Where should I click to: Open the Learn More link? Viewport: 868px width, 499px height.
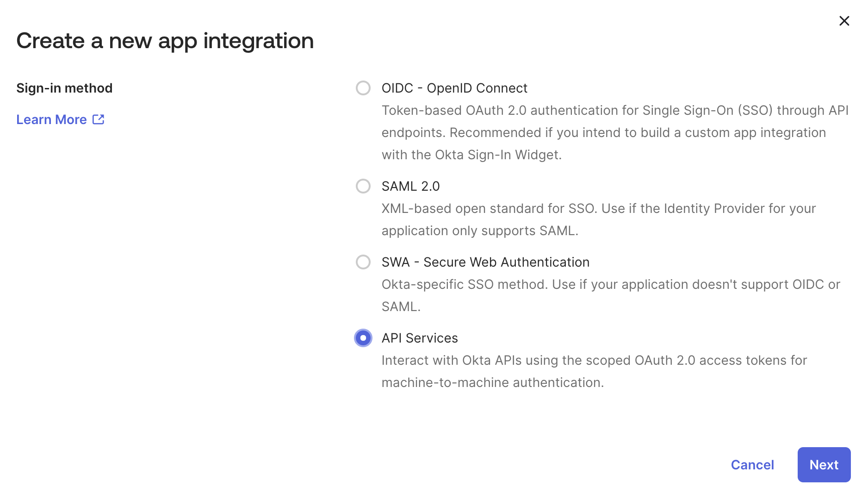[52, 119]
